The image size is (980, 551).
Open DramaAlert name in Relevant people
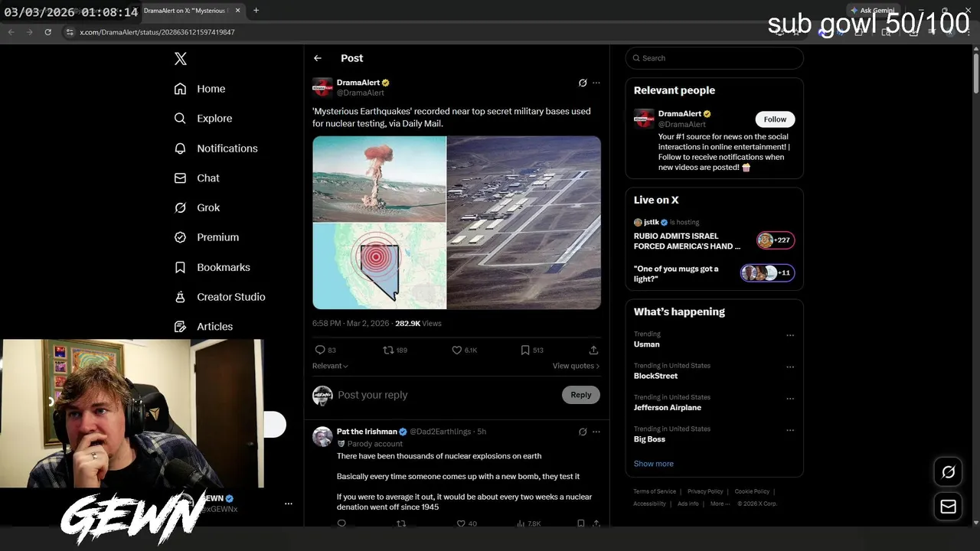[680, 114]
